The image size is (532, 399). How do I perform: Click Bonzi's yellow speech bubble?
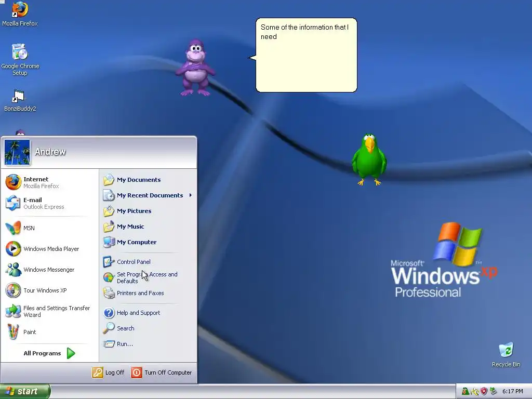306,55
